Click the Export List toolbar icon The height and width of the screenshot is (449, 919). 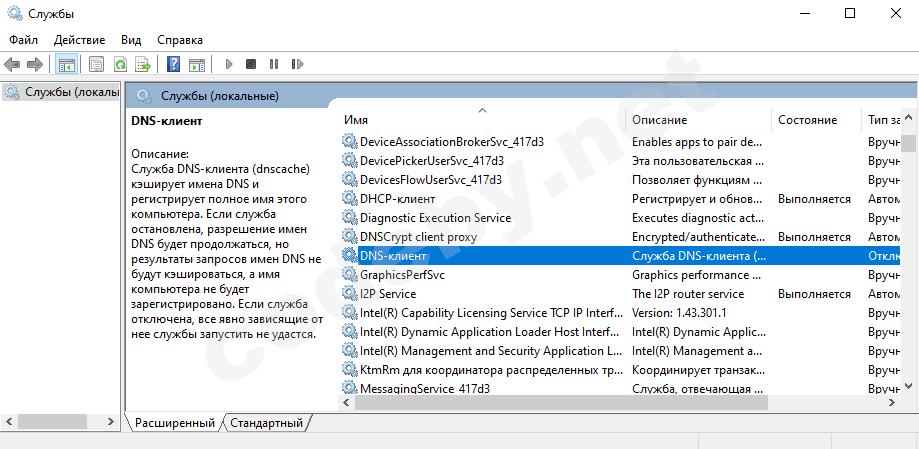[144, 64]
